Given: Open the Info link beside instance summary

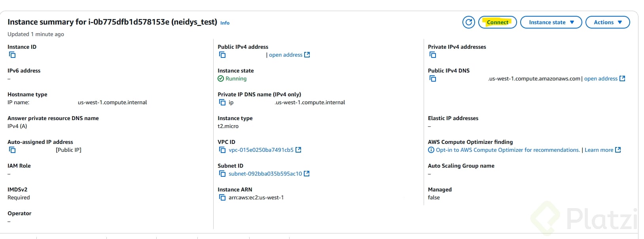Looking at the screenshot, I should (x=225, y=23).
